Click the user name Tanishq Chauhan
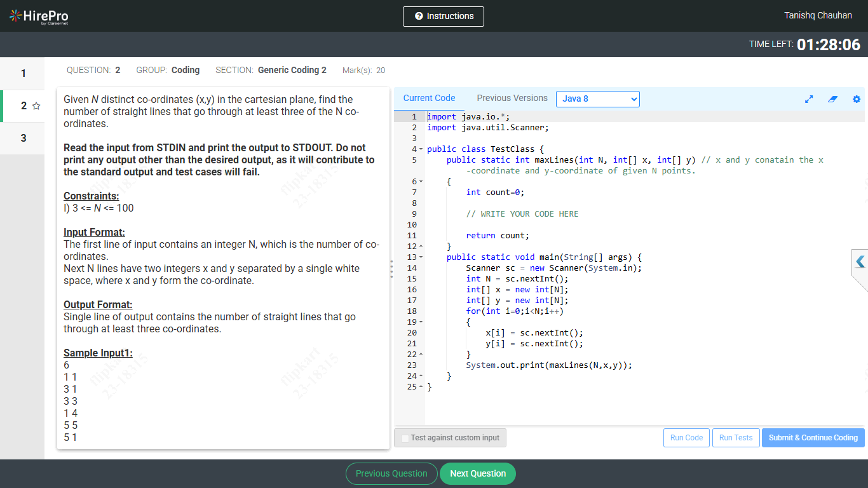This screenshot has width=868, height=488. [x=818, y=16]
